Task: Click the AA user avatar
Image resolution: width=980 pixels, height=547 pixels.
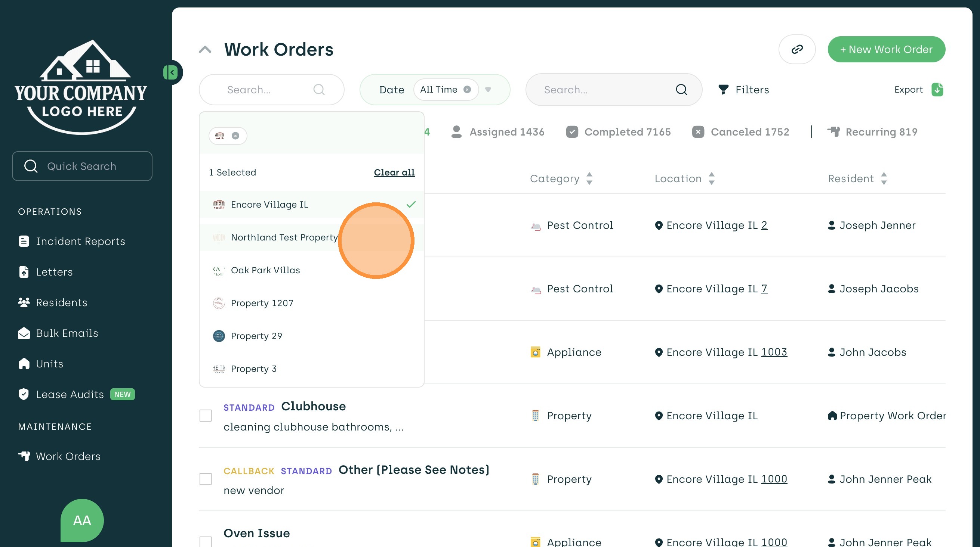Action: pyautogui.click(x=82, y=520)
